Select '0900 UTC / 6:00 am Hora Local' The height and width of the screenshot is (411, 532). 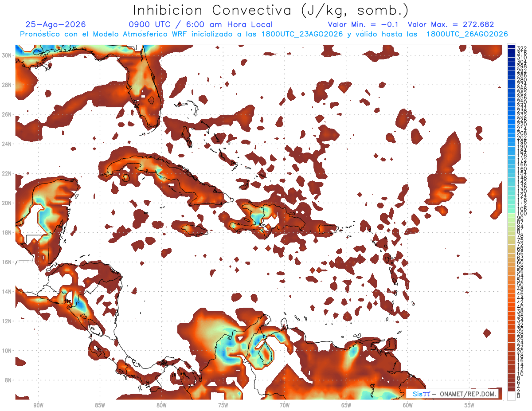coord(200,24)
